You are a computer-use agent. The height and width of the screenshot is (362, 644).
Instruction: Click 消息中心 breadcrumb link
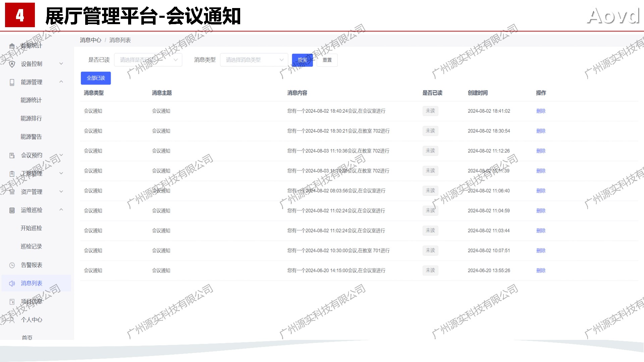(90, 40)
